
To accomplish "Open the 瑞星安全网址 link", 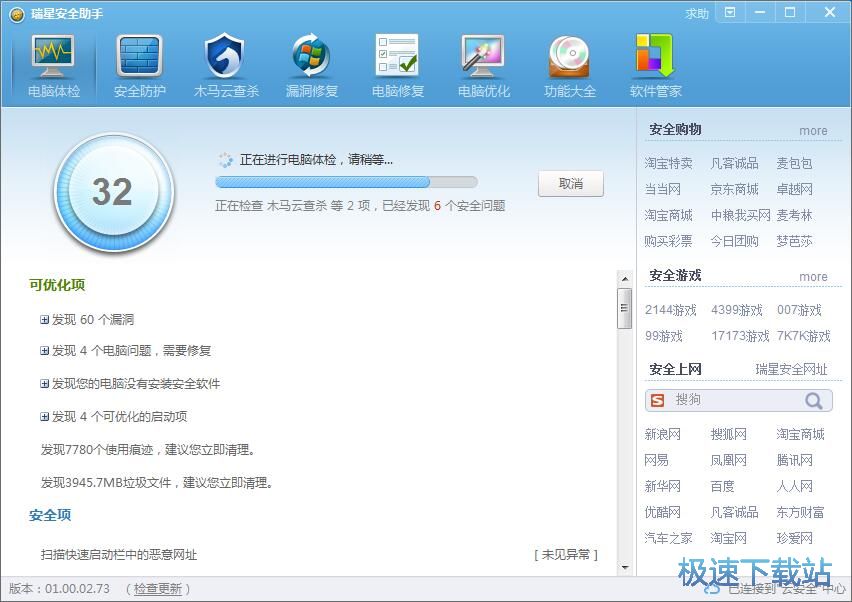I will 791,369.
